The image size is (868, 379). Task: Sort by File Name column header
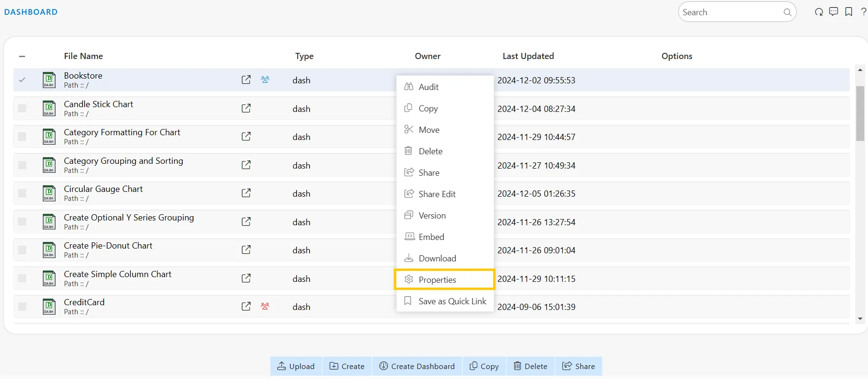click(83, 56)
